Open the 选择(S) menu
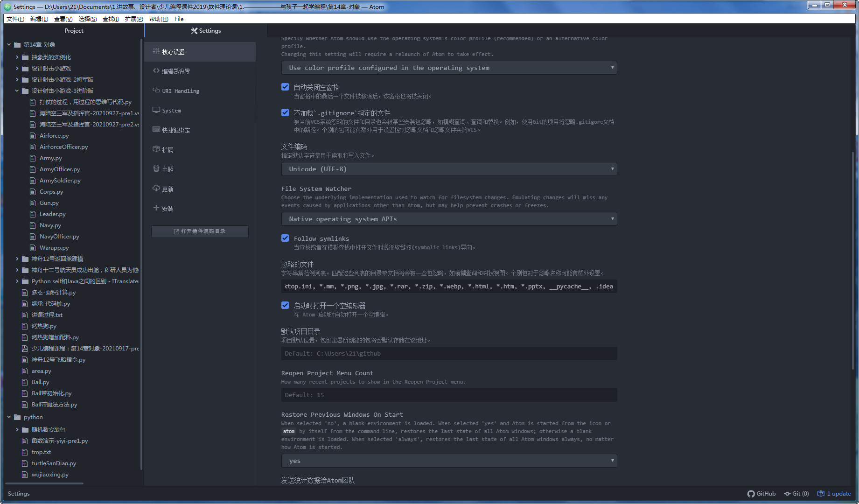 tap(87, 19)
